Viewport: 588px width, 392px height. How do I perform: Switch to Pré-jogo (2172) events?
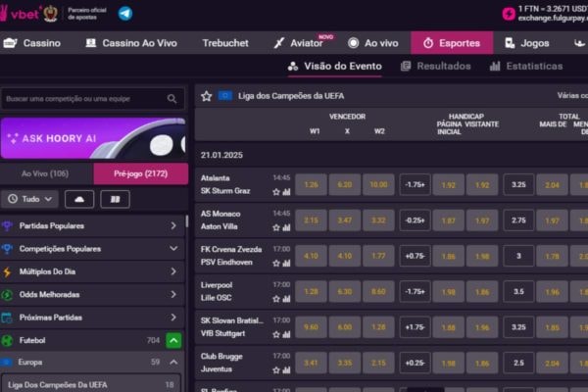click(141, 173)
